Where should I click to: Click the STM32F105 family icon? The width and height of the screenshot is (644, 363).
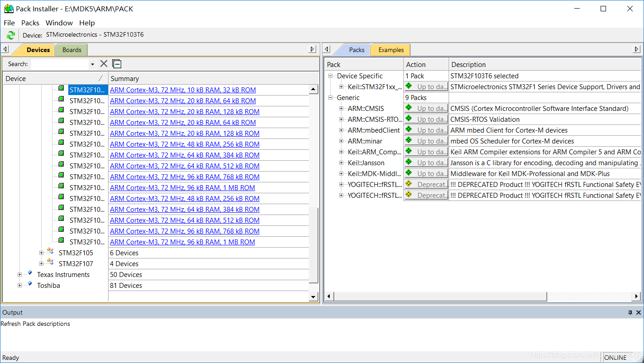pos(50,251)
